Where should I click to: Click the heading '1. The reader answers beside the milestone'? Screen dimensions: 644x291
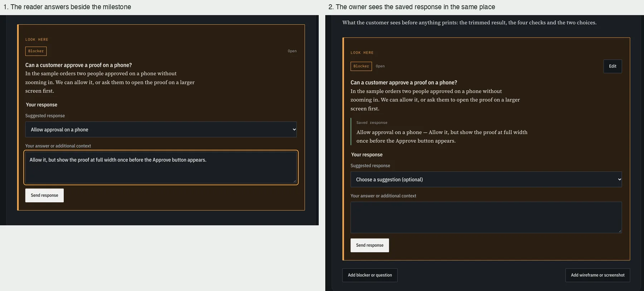tap(67, 7)
